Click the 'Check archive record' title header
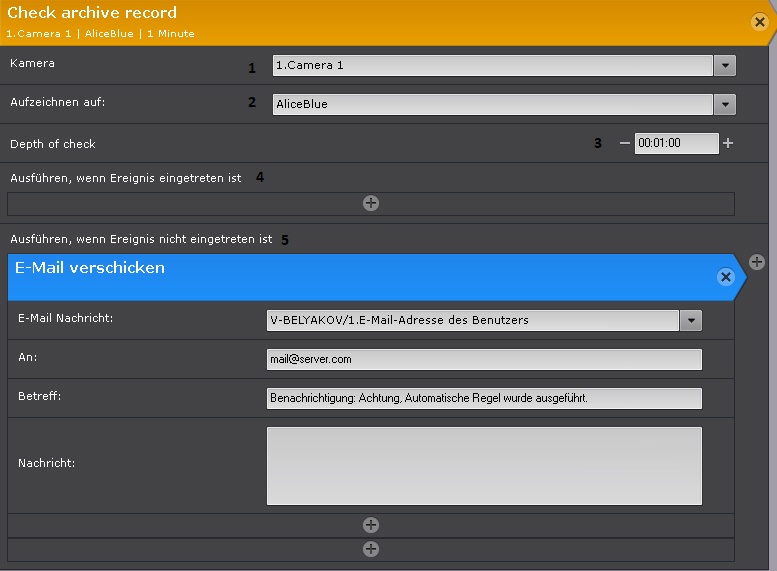 click(x=92, y=13)
